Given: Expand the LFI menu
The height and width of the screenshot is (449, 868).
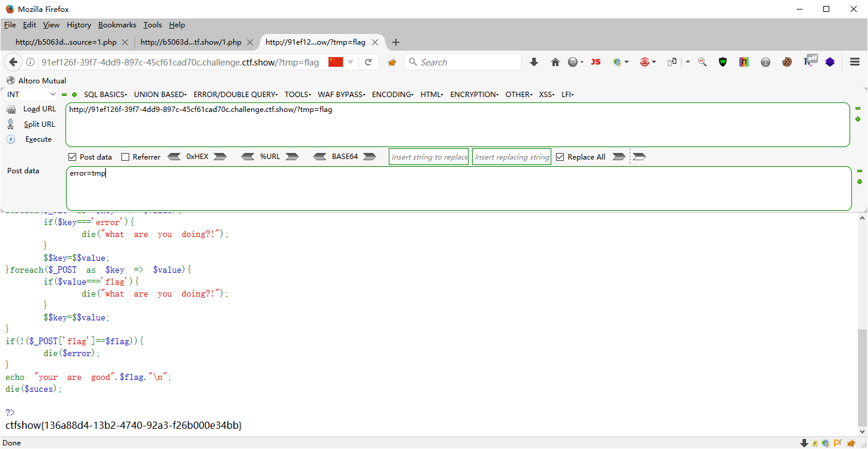Looking at the screenshot, I should pyautogui.click(x=567, y=95).
